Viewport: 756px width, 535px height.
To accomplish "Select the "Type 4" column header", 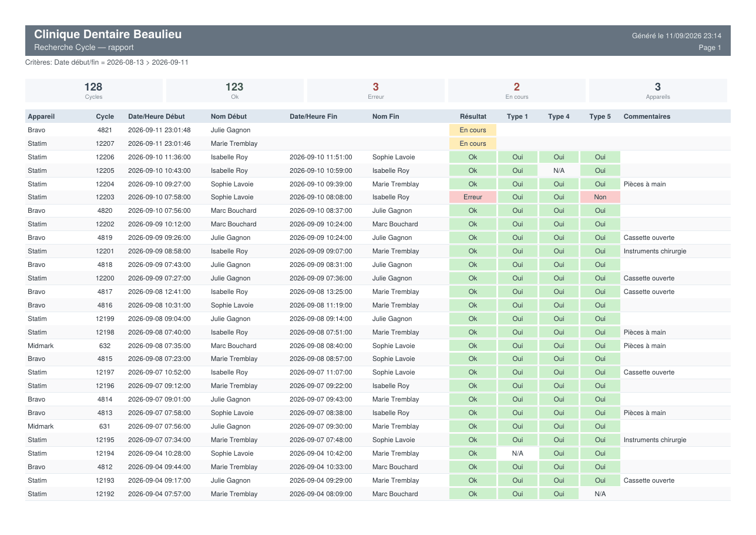I will click(x=559, y=116).
